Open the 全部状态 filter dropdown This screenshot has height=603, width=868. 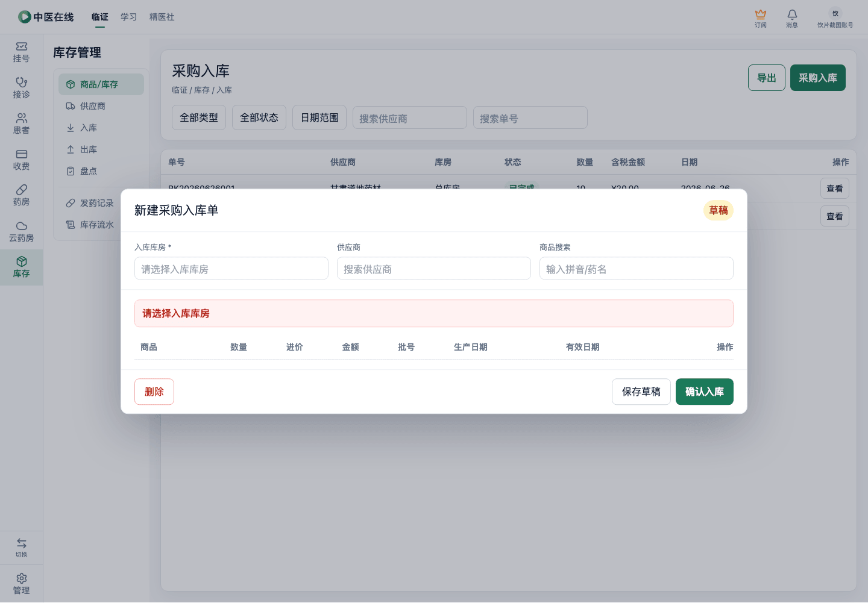(259, 117)
